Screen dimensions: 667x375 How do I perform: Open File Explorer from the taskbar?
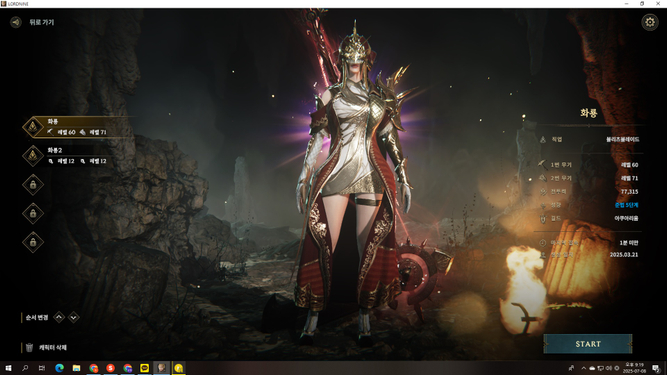[76, 368]
